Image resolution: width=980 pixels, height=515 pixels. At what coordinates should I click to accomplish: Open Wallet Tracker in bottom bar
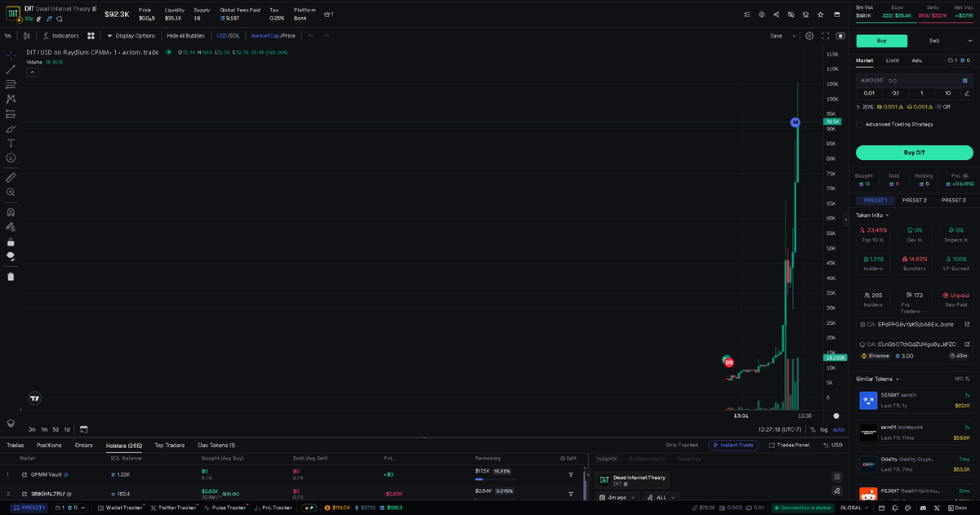pos(119,508)
